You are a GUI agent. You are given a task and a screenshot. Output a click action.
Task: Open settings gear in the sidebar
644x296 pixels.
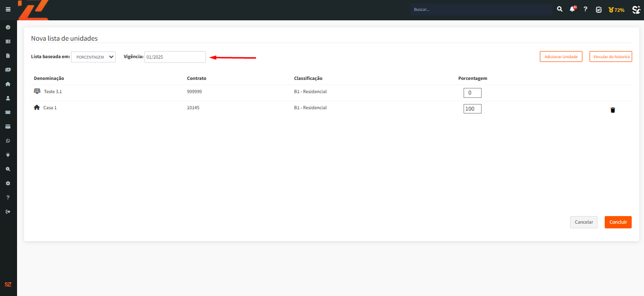click(x=8, y=183)
